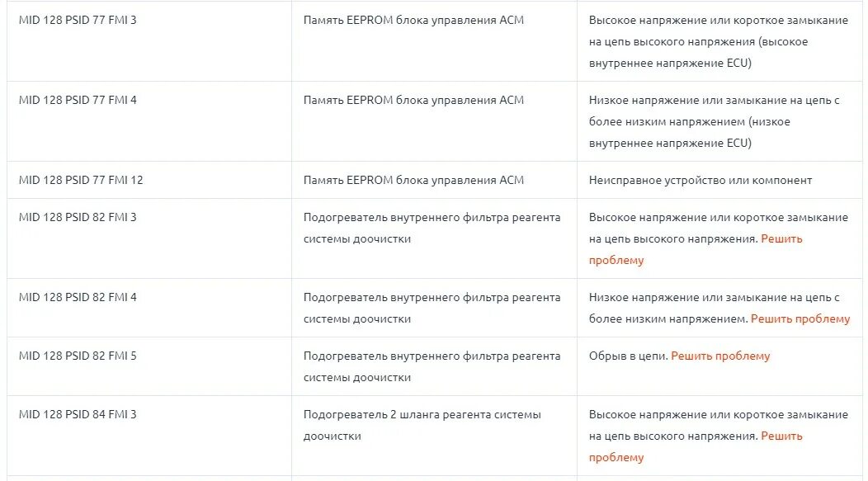Image resolution: width=868 pixels, height=481 pixels.
Task: Select the MID 128 PSID 84 FMI 3 code cell
Action: coord(78,414)
